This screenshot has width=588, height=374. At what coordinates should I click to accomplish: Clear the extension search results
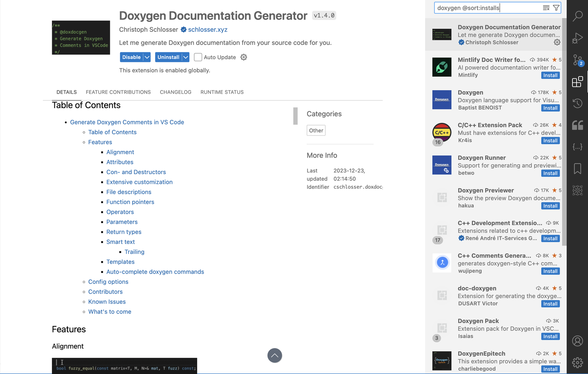(x=546, y=7)
